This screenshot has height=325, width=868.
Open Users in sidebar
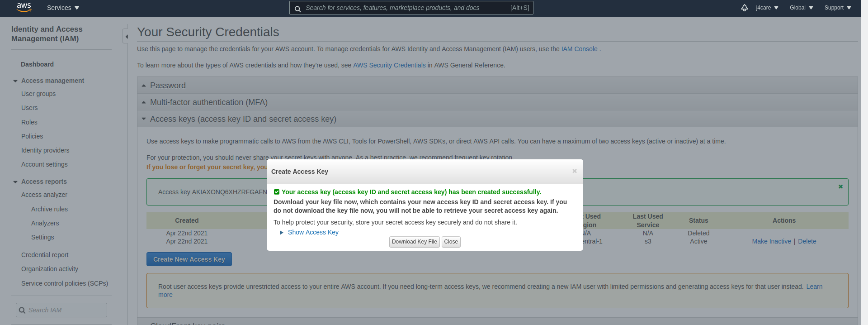click(x=29, y=108)
